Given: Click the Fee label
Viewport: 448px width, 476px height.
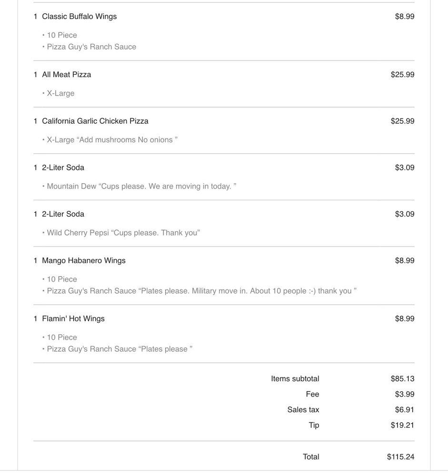Looking at the screenshot, I should coord(312,395).
